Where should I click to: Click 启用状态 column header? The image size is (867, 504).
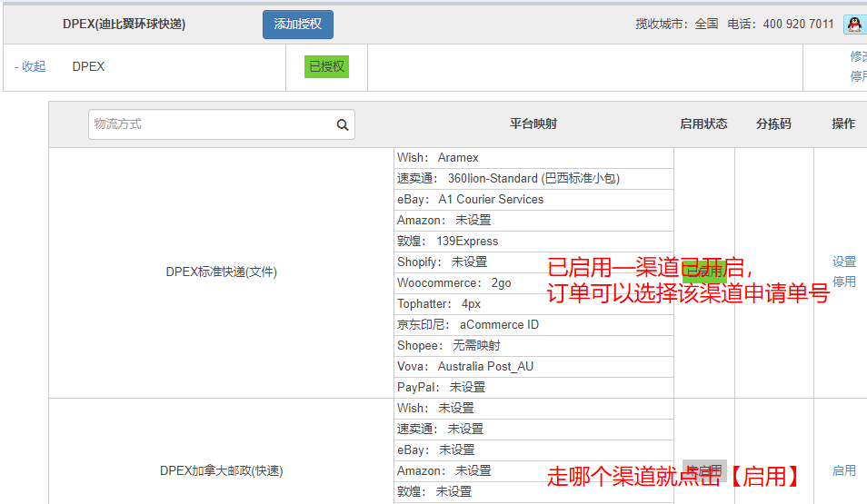[703, 124]
